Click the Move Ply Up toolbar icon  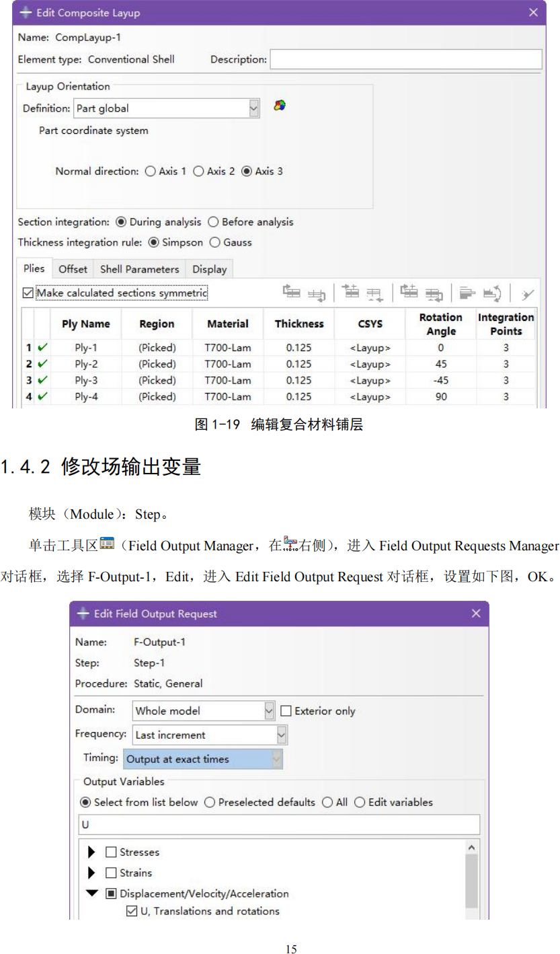pyautogui.click(x=291, y=292)
